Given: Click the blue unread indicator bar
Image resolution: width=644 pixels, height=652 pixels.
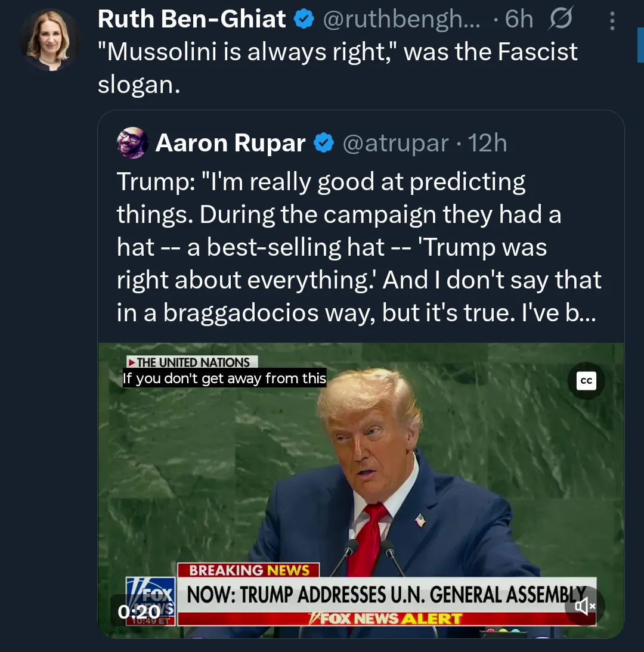Looking at the screenshot, I should (642, 45).
